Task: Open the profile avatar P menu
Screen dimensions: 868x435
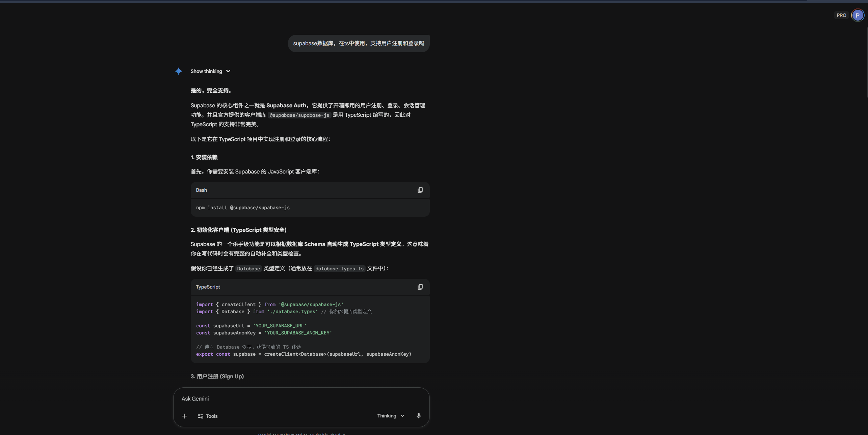Action: tap(857, 15)
